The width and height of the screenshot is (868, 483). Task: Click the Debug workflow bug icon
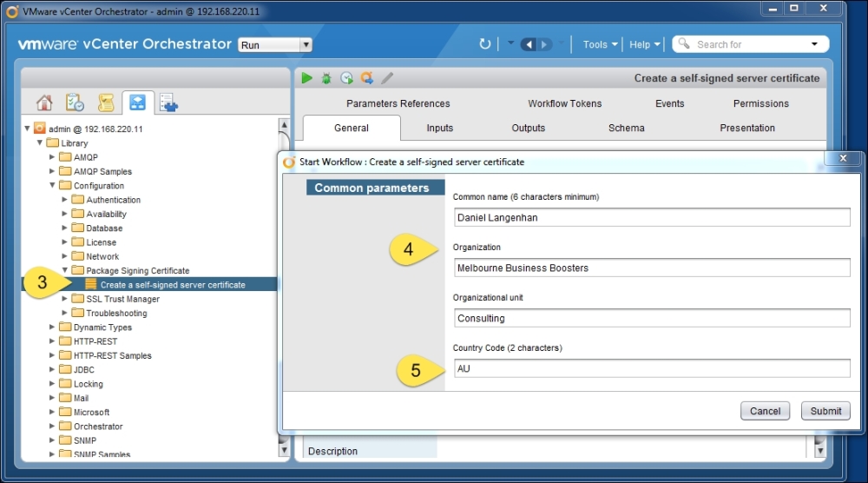[x=326, y=78]
